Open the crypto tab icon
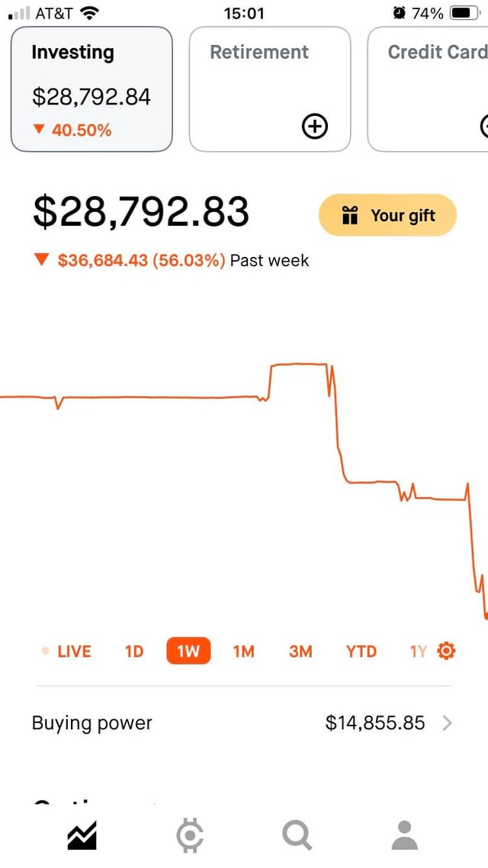Image resolution: width=488 pixels, height=868 pixels. 189,836
